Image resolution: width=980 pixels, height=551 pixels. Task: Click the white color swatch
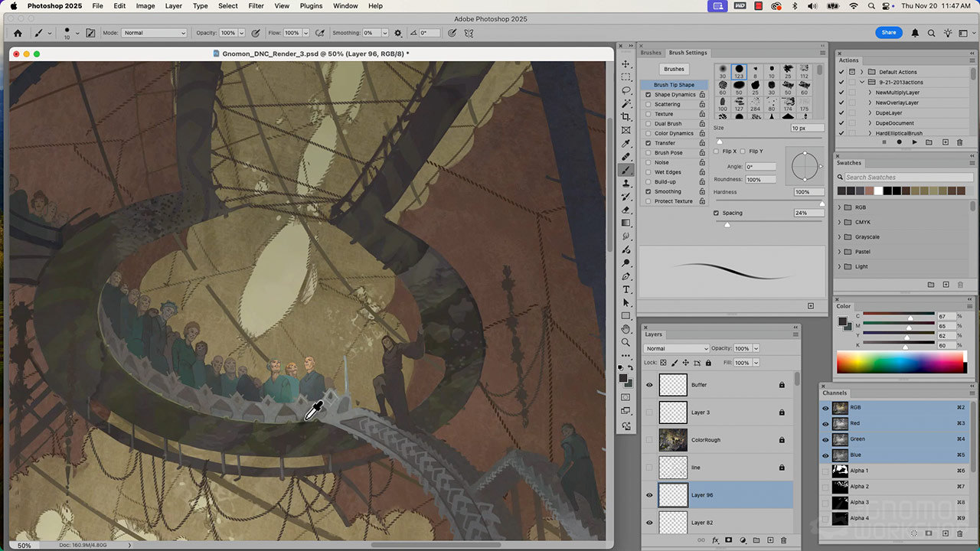point(878,191)
